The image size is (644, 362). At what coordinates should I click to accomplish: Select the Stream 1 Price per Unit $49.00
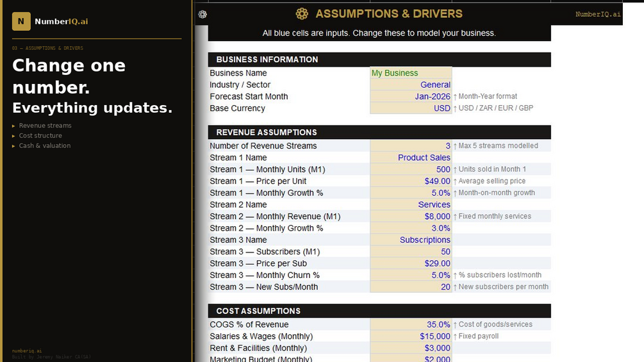click(x=411, y=181)
